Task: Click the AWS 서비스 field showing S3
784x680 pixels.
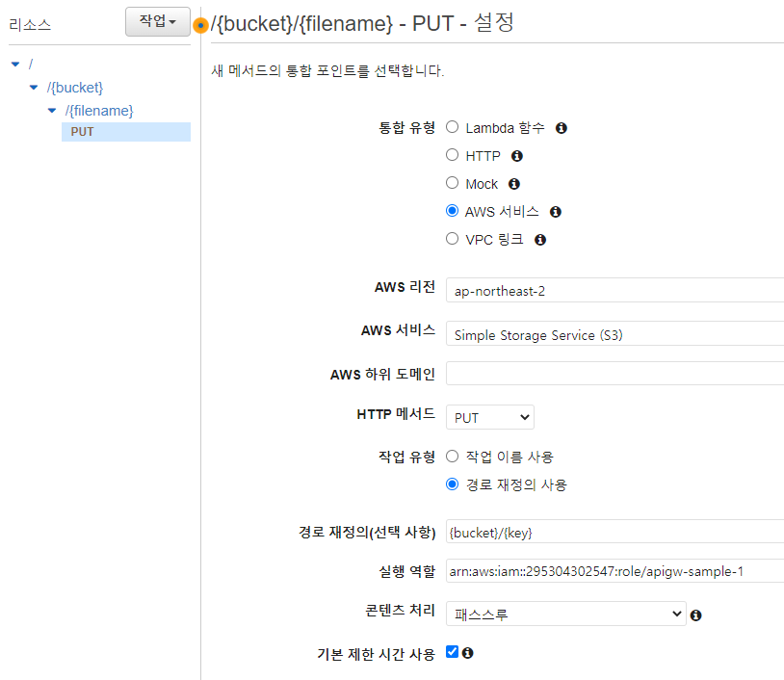Action: 615,334
